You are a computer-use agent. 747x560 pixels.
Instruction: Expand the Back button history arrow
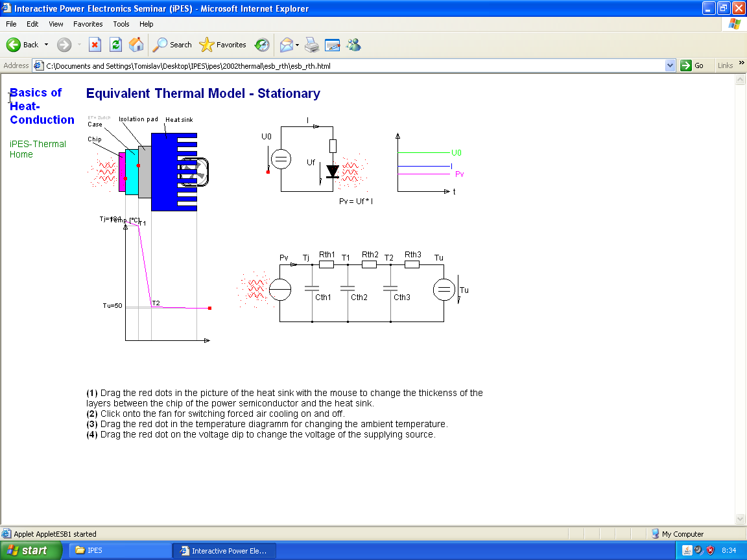46,45
